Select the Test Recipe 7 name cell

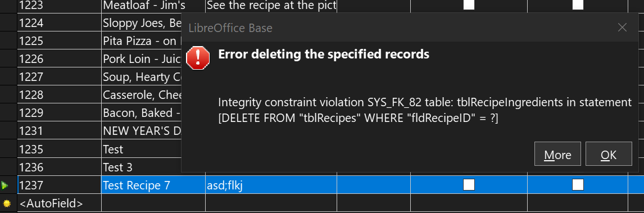(x=153, y=185)
